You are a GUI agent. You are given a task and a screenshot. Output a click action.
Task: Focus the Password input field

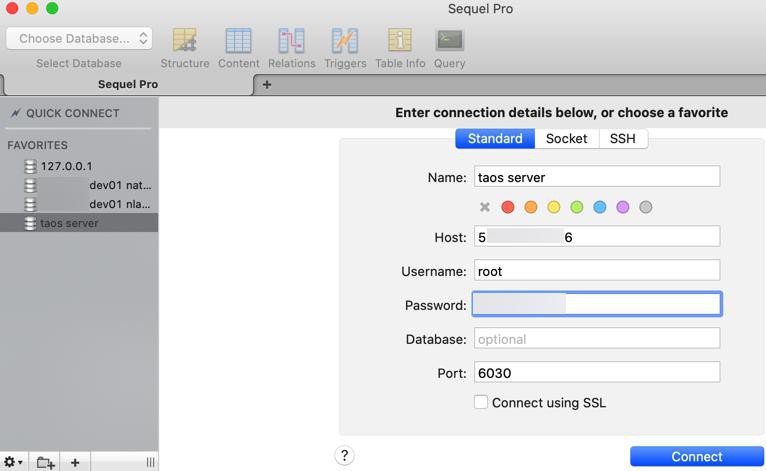597,304
